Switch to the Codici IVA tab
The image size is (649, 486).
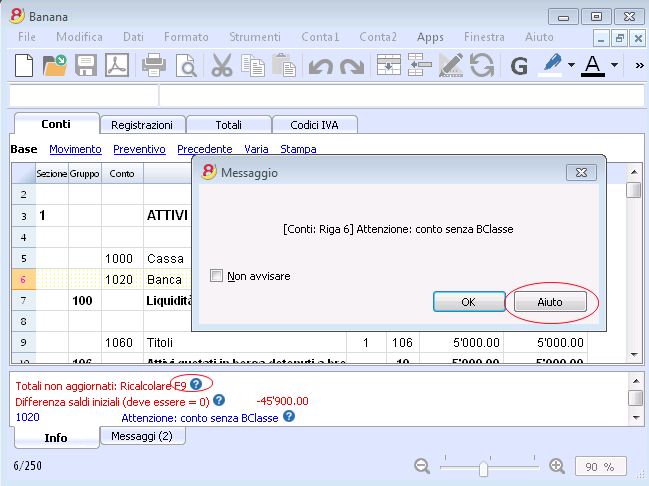point(314,125)
